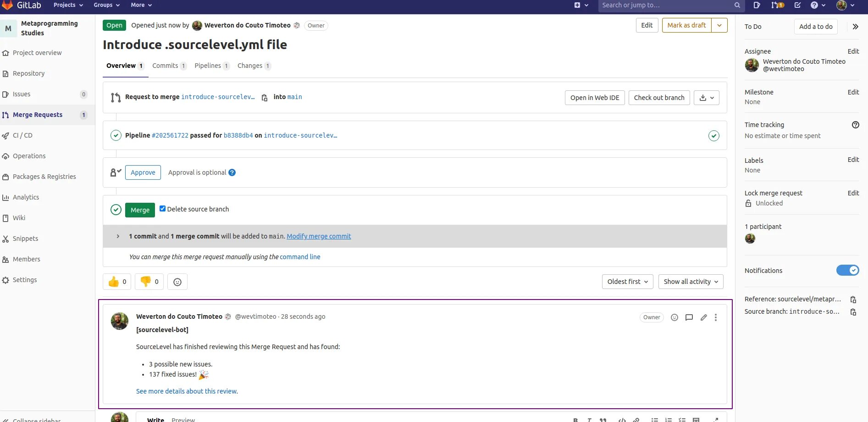Click the GitLab logo home icon

7,5
